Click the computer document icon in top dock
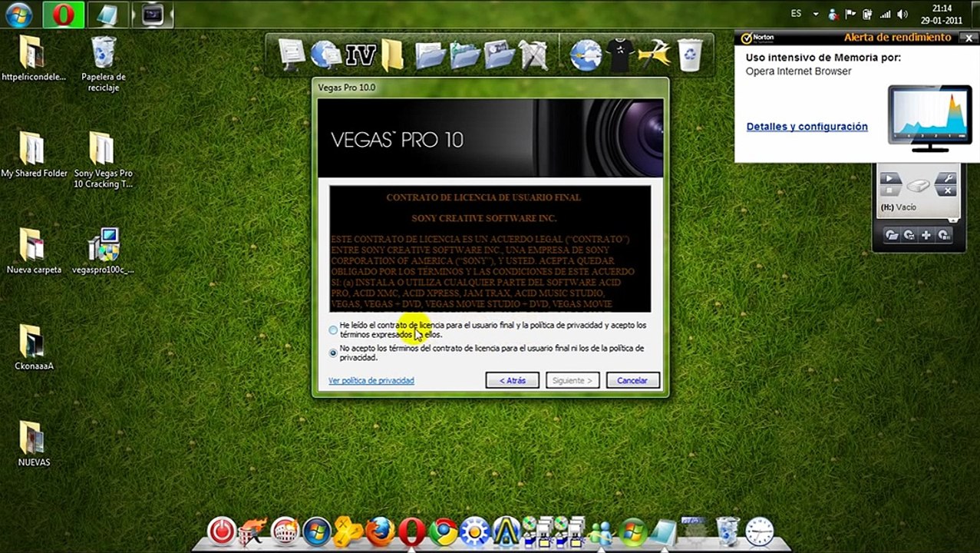 (292, 55)
